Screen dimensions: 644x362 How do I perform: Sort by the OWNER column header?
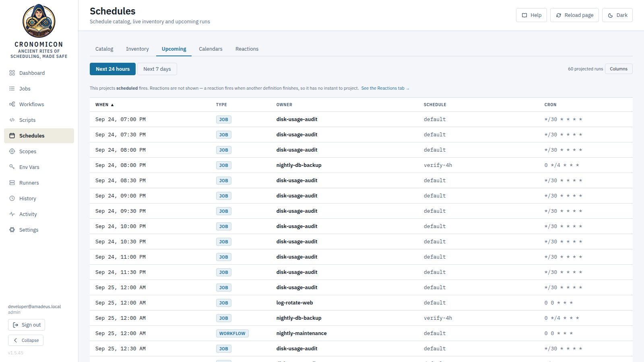pyautogui.click(x=284, y=105)
